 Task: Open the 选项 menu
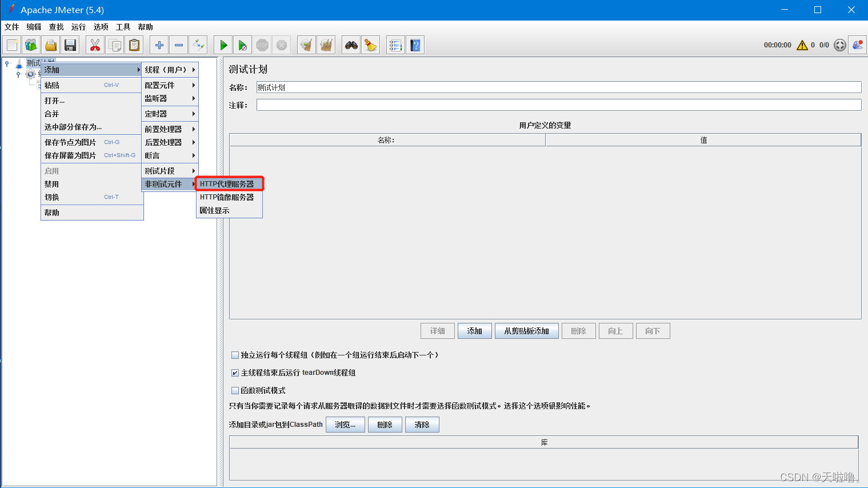point(101,27)
